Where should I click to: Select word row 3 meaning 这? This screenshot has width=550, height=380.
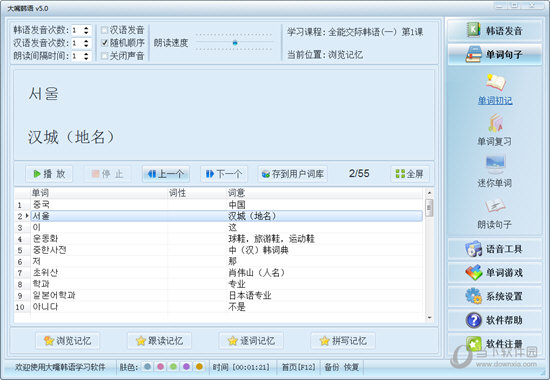[x=219, y=227]
